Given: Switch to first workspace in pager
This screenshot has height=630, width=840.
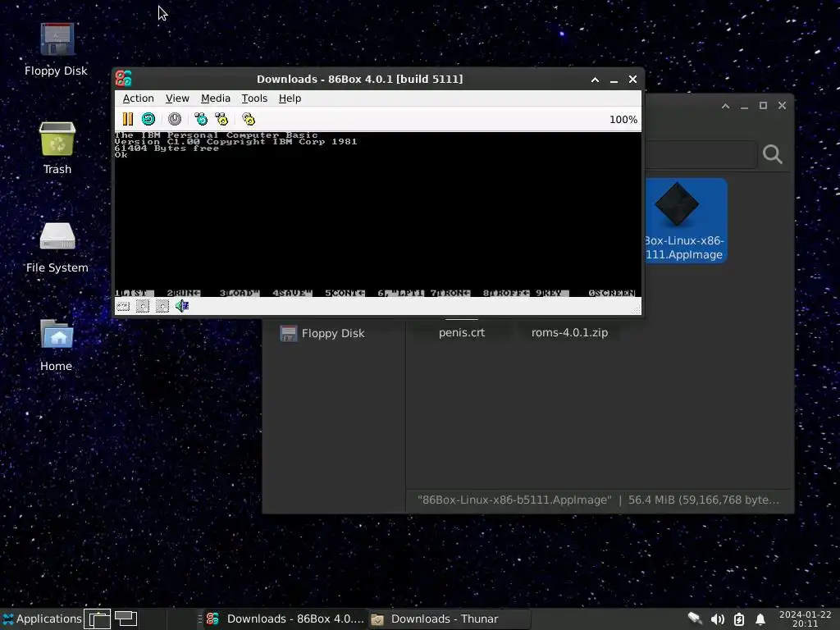Looking at the screenshot, I should pos(98,619).
